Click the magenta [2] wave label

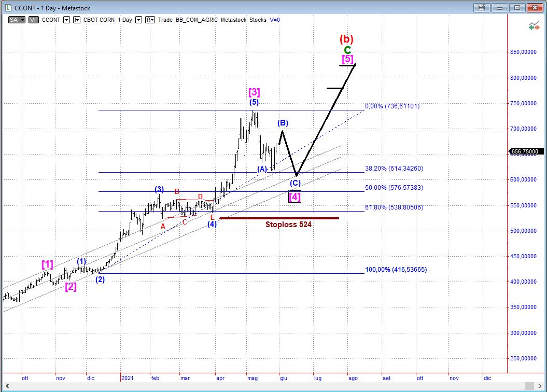71,287
